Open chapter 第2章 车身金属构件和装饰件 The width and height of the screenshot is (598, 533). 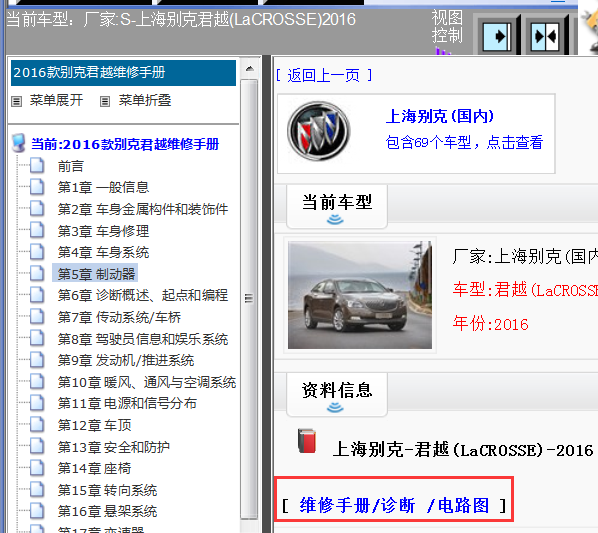pos(143,209)
